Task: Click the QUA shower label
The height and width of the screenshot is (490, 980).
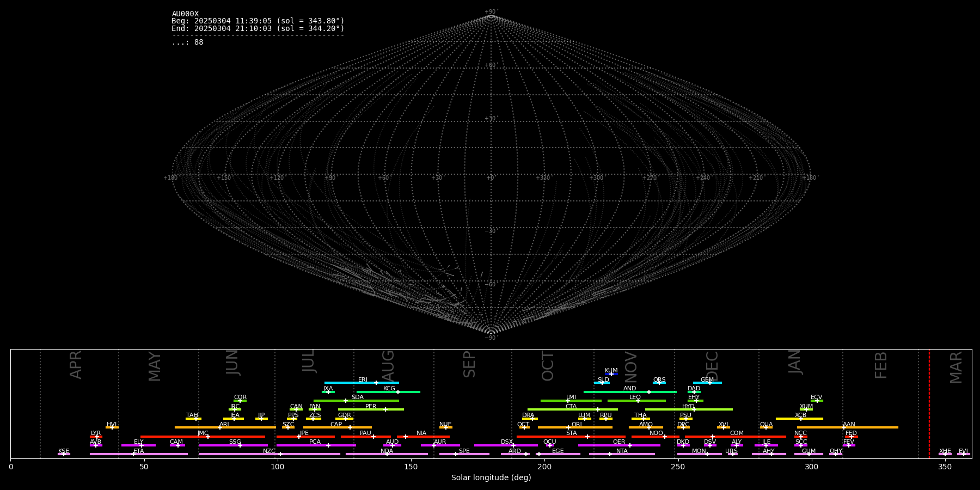Action: 766,425
